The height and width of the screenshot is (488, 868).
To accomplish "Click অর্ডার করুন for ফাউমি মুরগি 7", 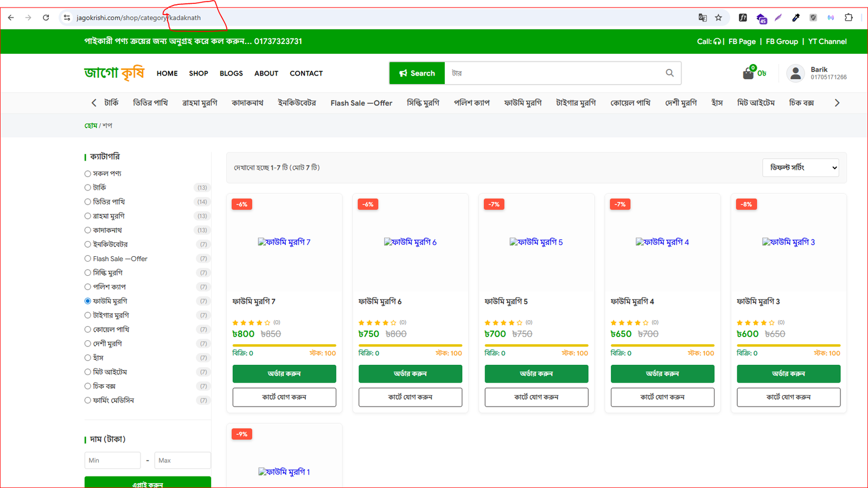I will [284, 373].
